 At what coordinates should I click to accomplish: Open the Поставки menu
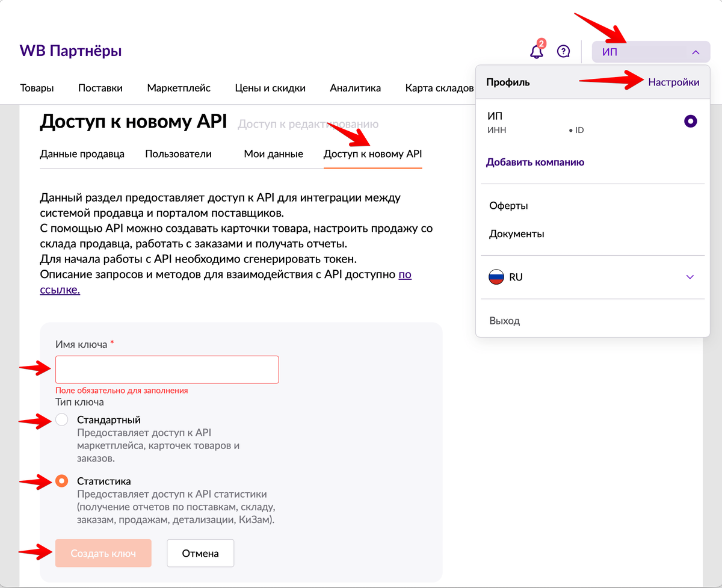pos(100,88)
